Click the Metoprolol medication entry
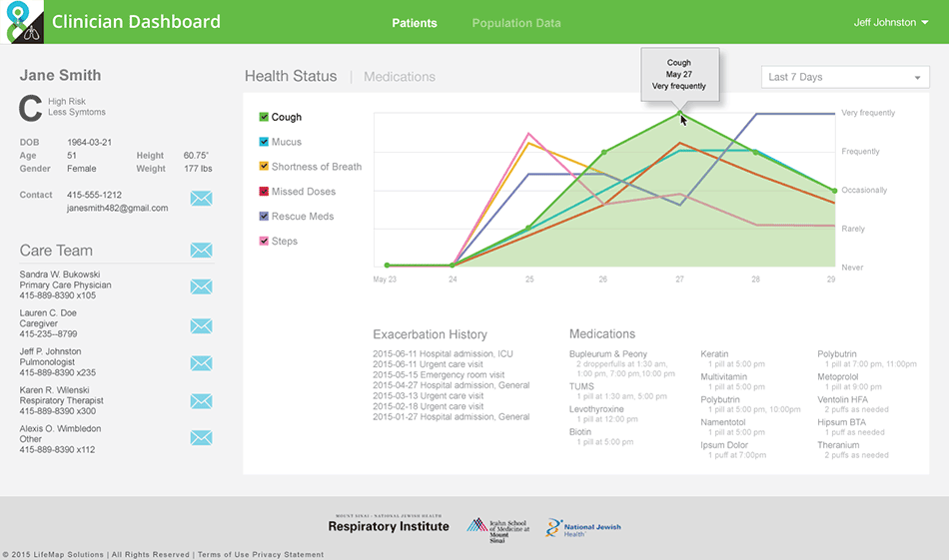This screenshot has width=949, height=560. click(x=838, y=376)
